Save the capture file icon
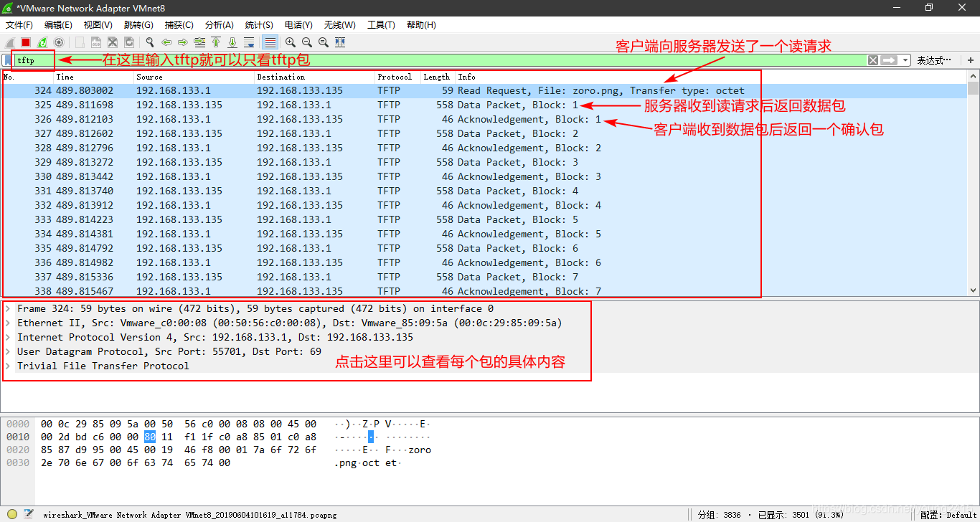The height and width of the screenshot is (522, 980). (96, 42)
